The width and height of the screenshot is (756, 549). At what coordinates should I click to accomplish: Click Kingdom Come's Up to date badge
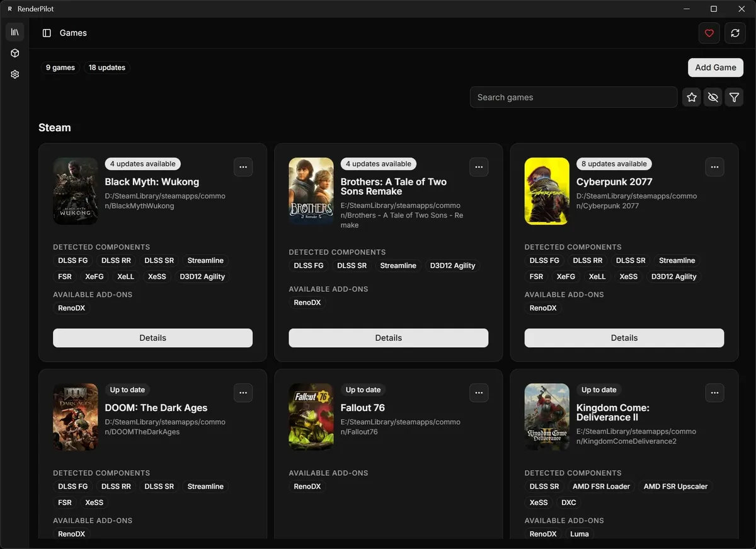(x=599, y=390)
